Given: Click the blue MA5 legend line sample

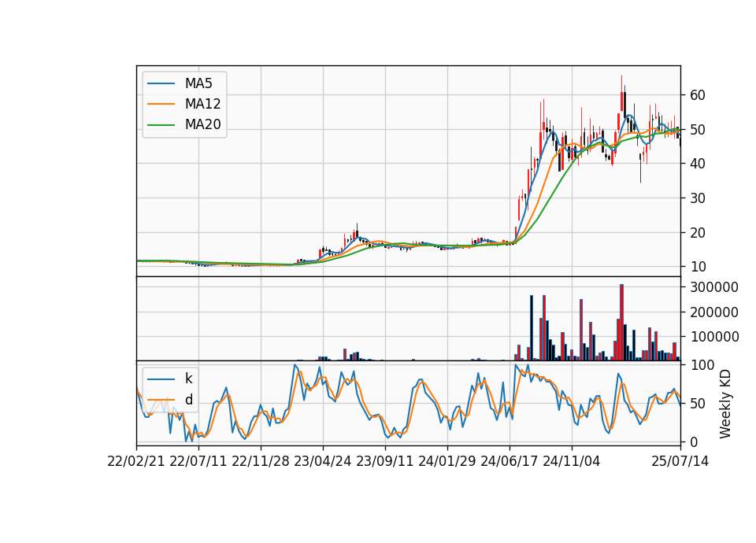Looking at the screenshot, I should pyautogui.click(x=161, y=84).
